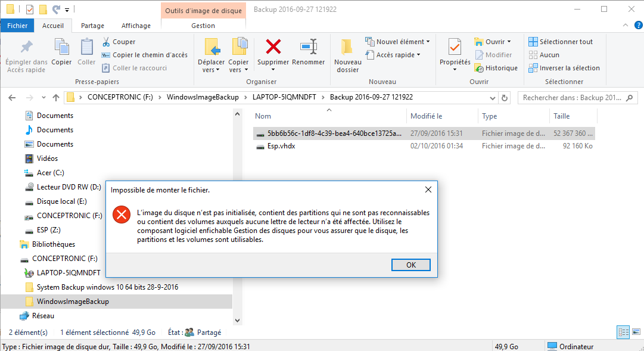The height and width of the screenshot is (351, 644).
Task: Sort by the Modifié le column
Action: (x=427, y=116)
